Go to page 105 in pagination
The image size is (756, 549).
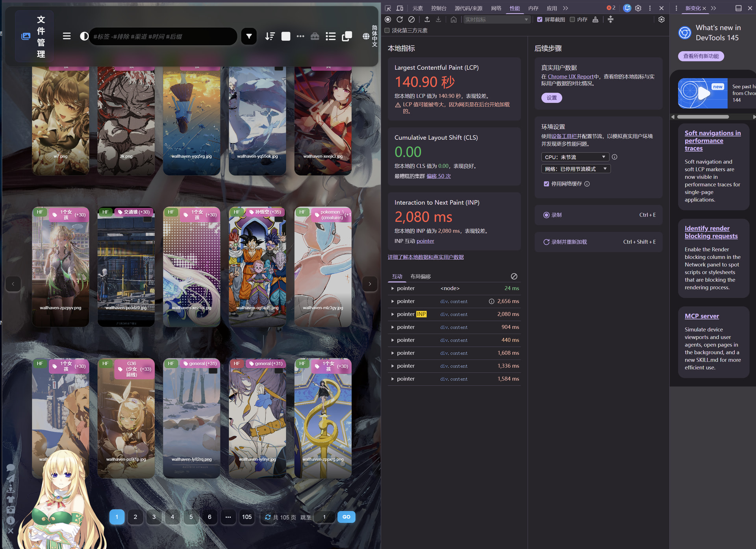247,517
